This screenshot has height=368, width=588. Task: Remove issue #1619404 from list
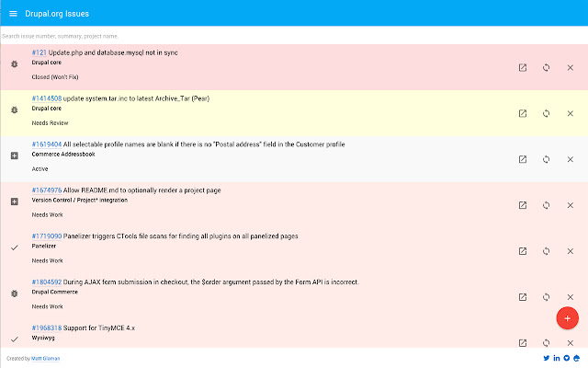point(570,159)
